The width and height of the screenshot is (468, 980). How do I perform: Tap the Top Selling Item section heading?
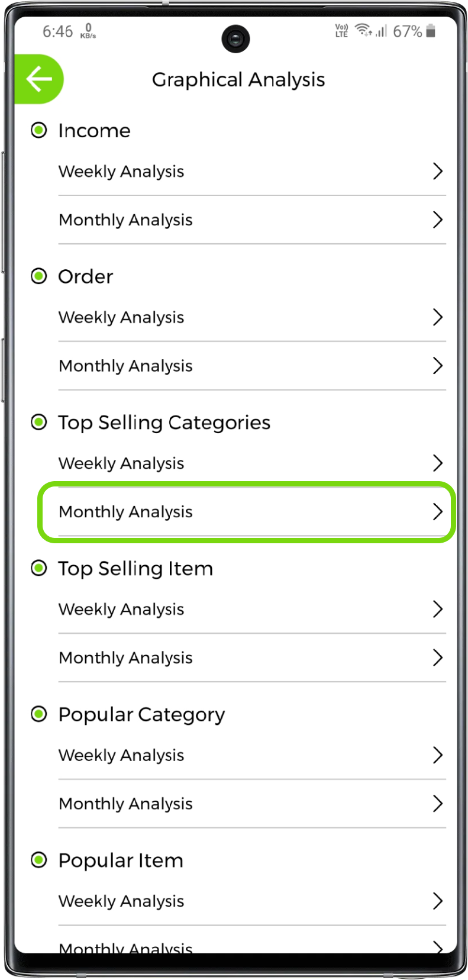tap(135, 569)
